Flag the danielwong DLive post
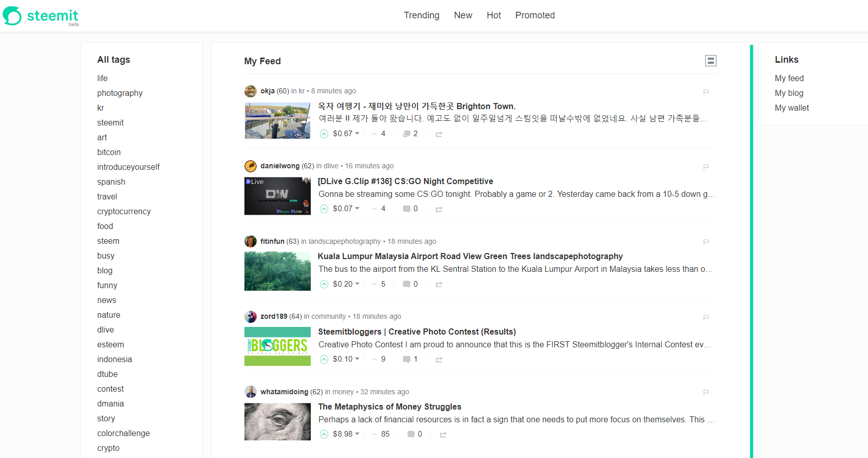The width and height of the screenshot is (868, 458). pyautogui.click(x=706, y=167)
